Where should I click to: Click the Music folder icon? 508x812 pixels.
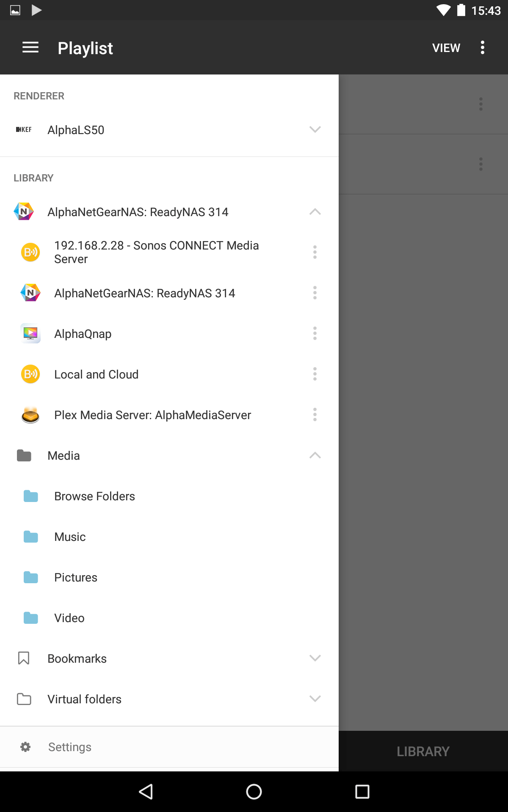31,537
